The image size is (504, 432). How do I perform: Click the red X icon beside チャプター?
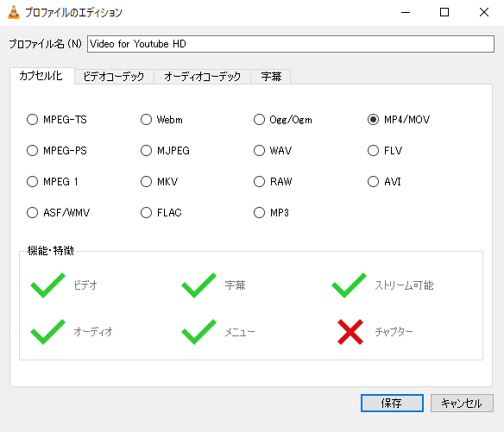(350, 332)
